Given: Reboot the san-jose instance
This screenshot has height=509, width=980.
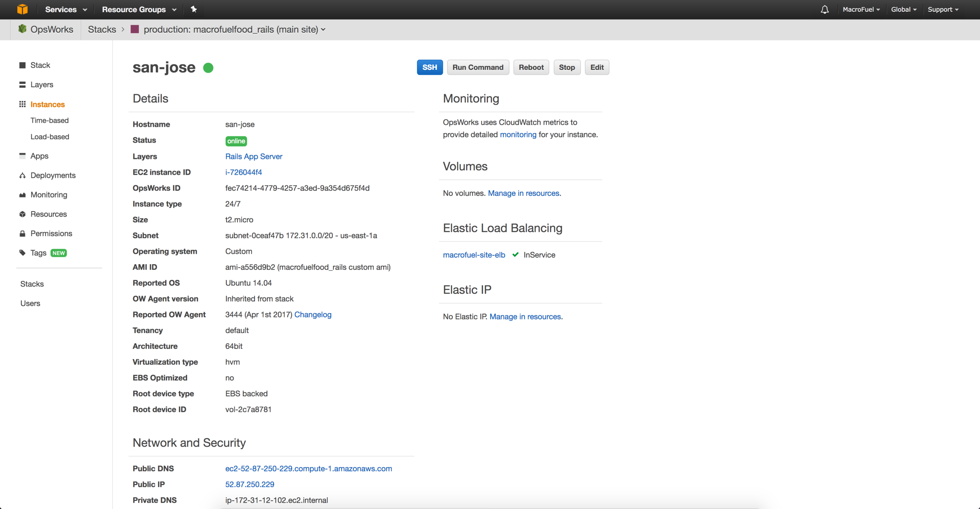Looking at the screenshot, I should click(531, 67).
